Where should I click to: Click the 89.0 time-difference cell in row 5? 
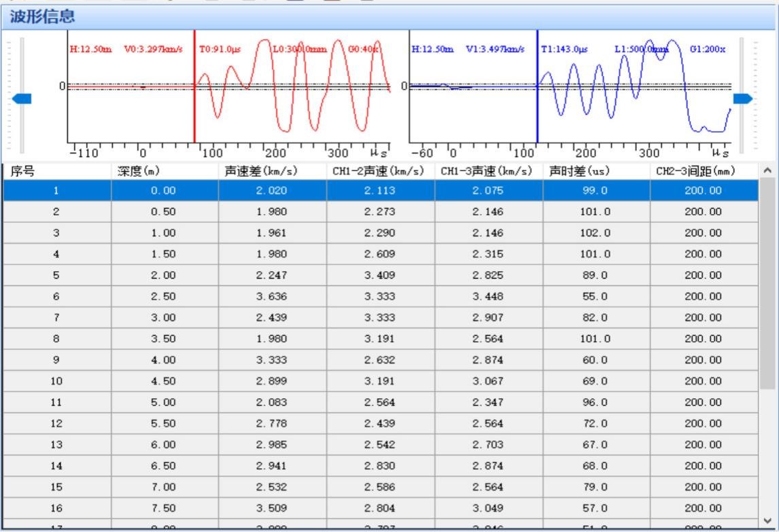[595, 276]
